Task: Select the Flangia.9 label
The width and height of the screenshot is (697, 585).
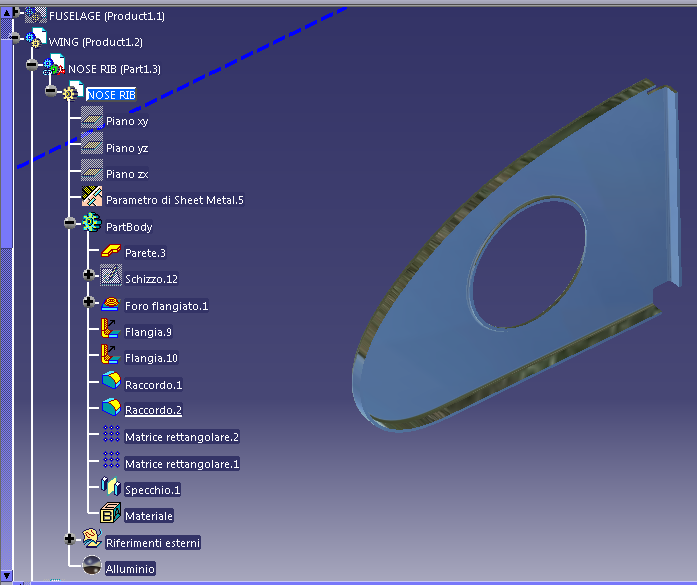Action: (x=148, y=332)
